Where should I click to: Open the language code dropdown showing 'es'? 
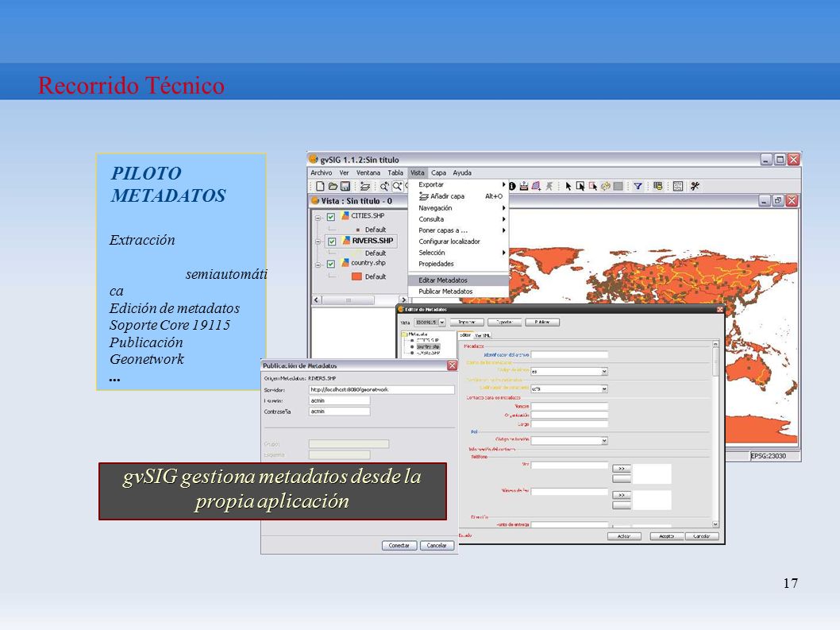tap(604, 371)
